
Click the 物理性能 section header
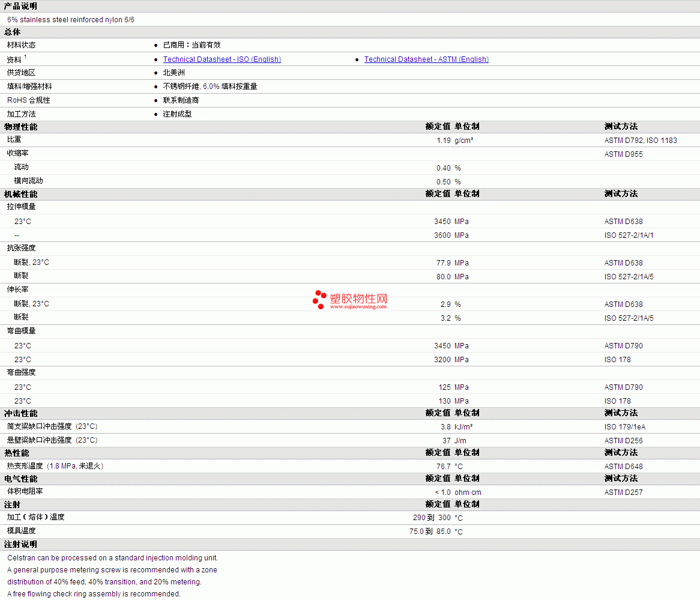(x=20, y=127)
